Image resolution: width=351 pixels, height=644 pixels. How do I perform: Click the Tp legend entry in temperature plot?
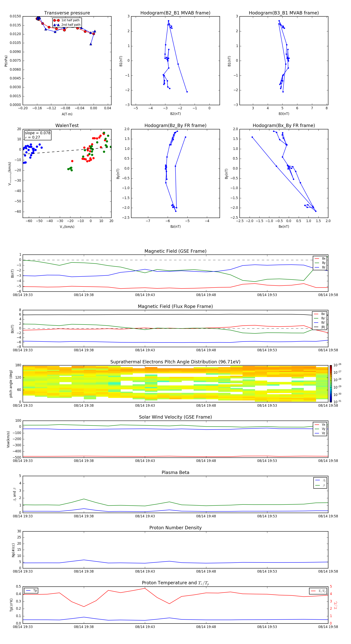(31, 591)
